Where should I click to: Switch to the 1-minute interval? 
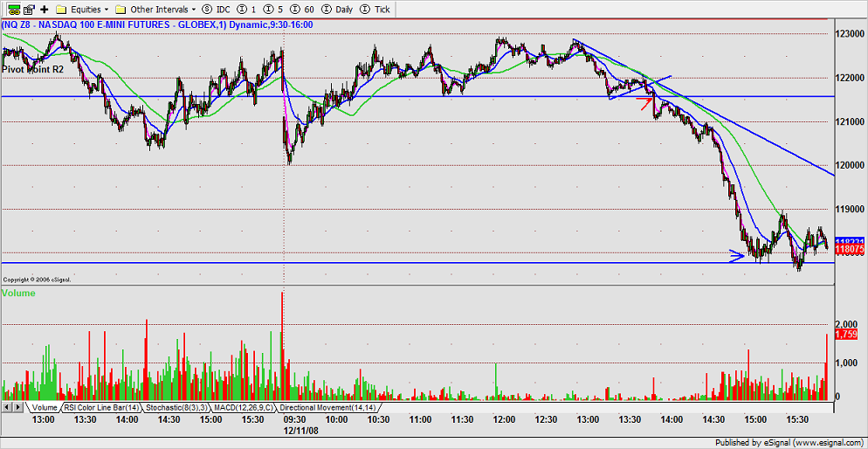click(x=247, y=10)
